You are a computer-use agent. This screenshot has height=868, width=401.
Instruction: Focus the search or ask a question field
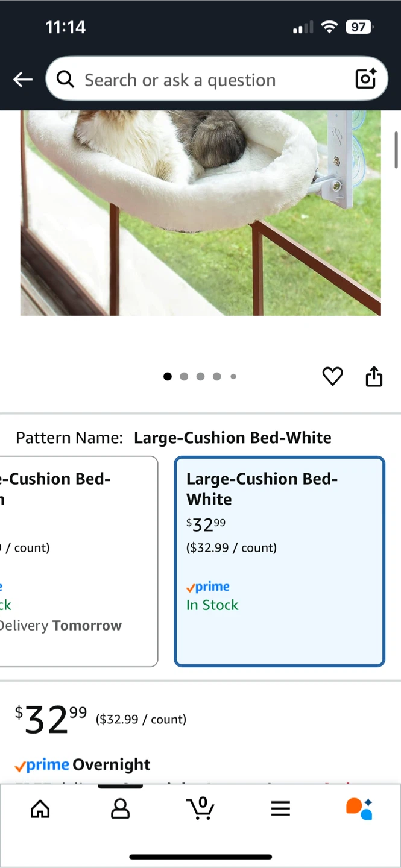tap(205, 80)
